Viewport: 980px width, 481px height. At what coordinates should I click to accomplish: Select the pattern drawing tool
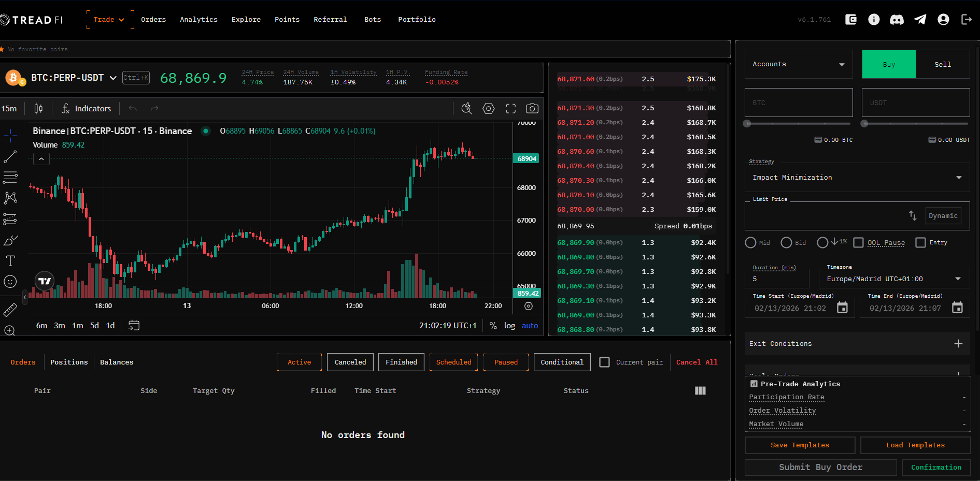pyautogui.click(x=10, y=198)
